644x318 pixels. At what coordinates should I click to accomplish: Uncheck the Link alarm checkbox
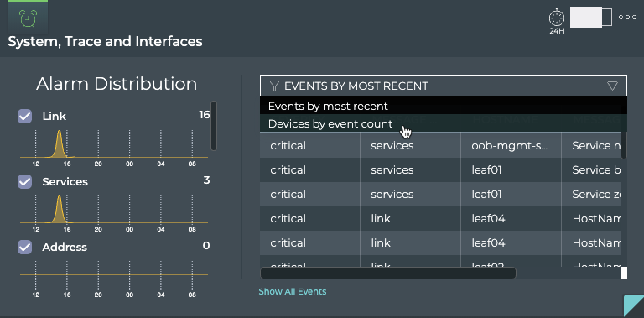[24, 117]
